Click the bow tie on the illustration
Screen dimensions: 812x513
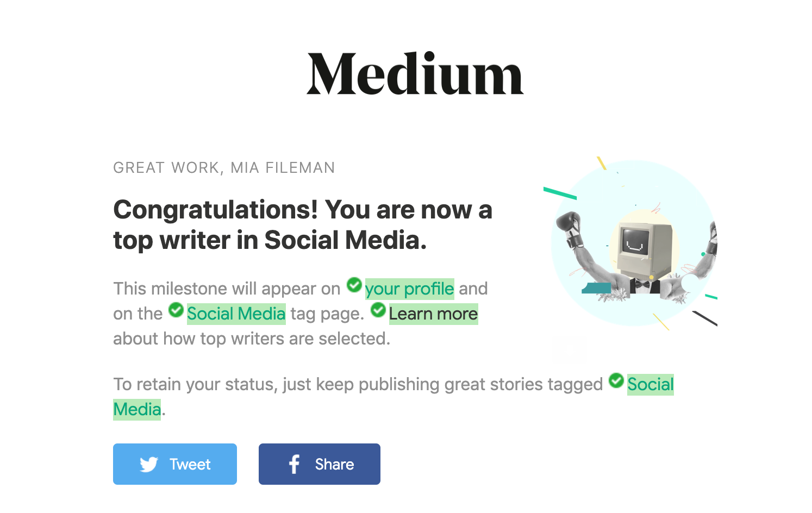[x=642, y=284]
